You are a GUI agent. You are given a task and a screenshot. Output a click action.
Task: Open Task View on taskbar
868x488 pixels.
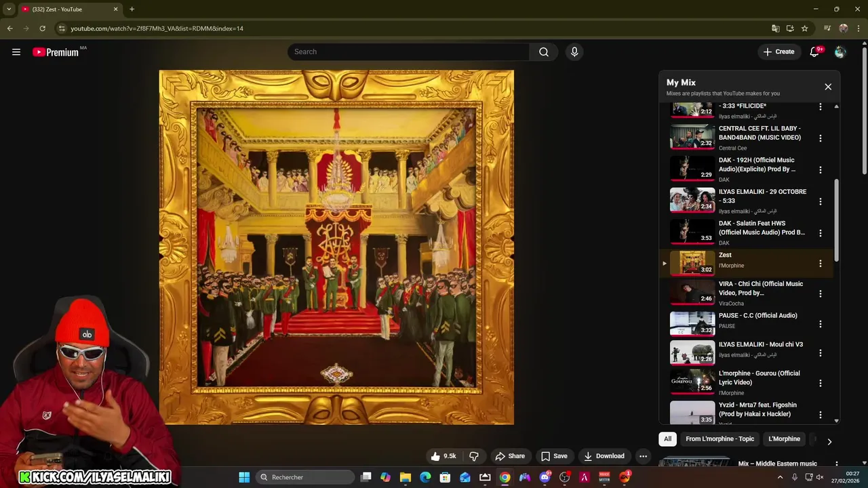366,477
